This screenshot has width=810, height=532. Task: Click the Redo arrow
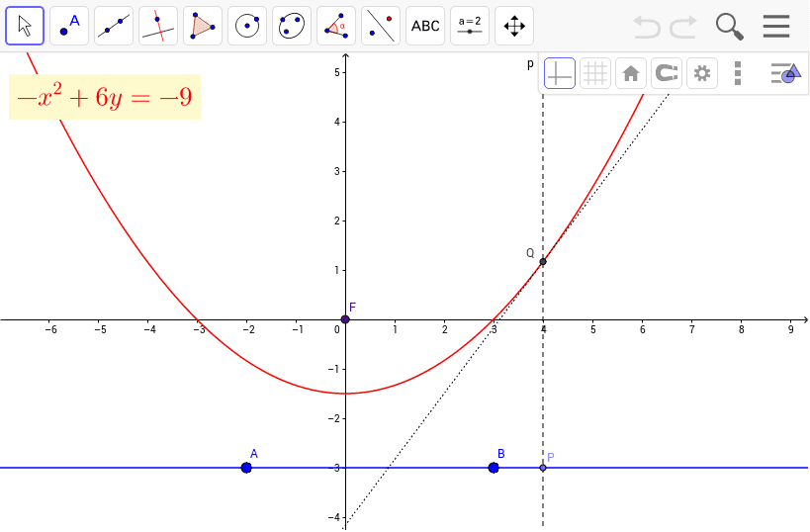pyautogui.click(x=683, y=27)
